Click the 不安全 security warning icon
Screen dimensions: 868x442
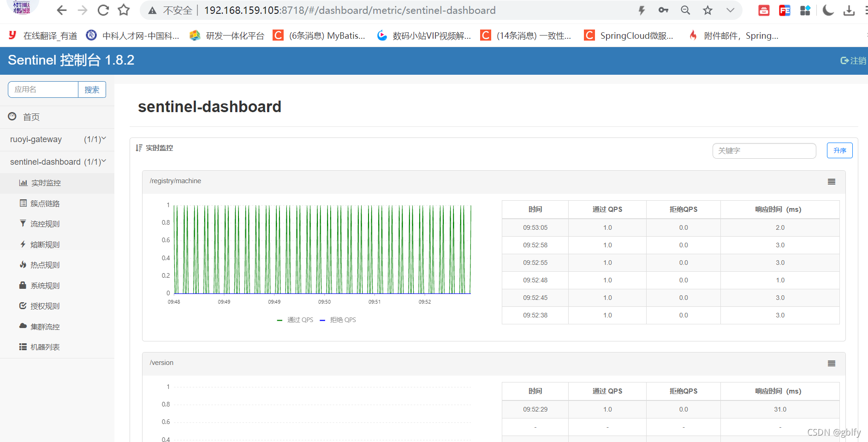152,10
